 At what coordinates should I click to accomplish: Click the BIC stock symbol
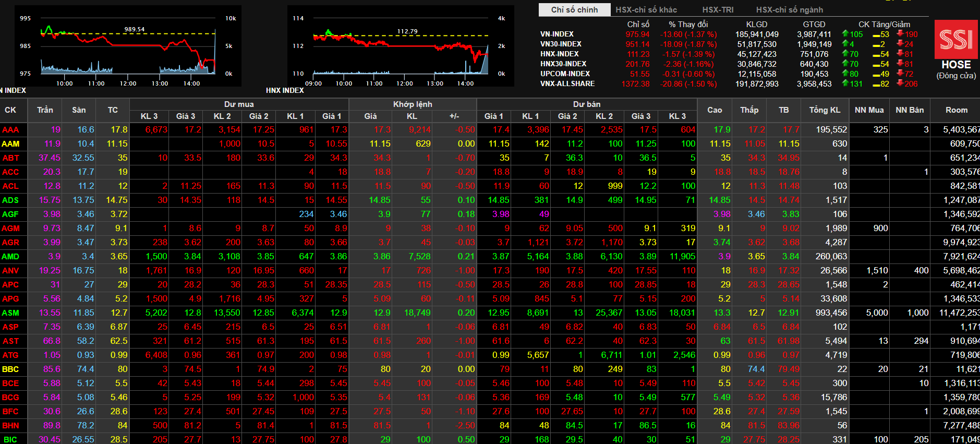click(10, 439)
